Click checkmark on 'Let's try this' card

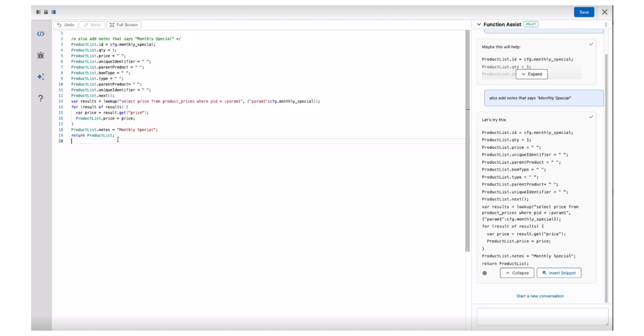[x=591, y=117]
